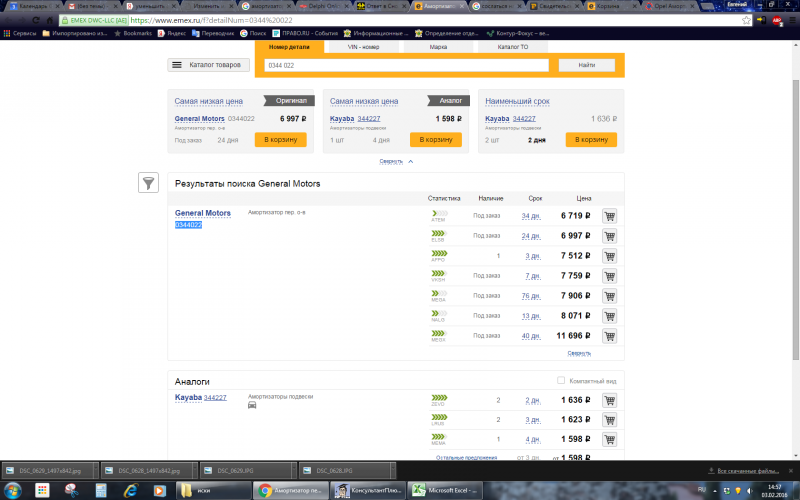Collapse the General Motors results list

579,353
